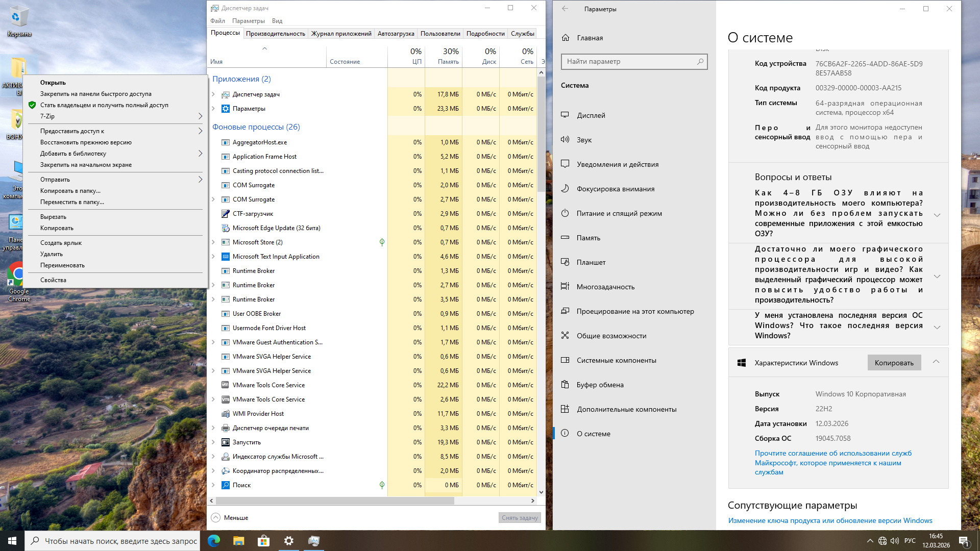Click the Microsoft Edge taskbar icon
980x551 pixels.
point(214,541)
